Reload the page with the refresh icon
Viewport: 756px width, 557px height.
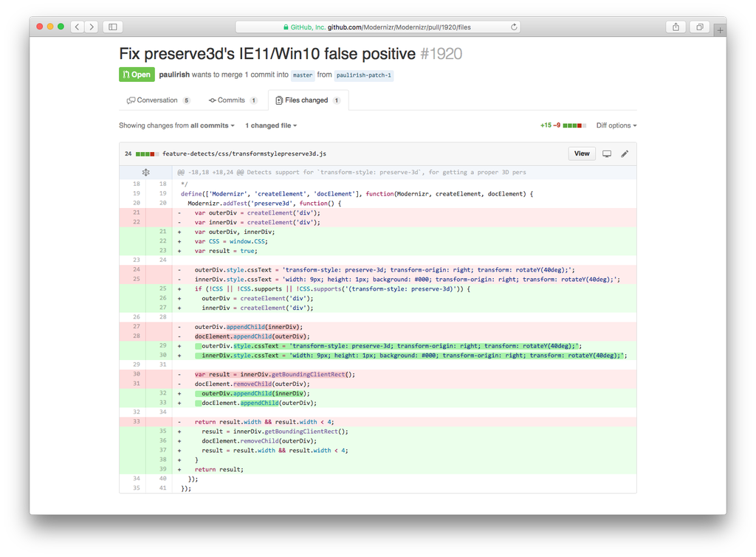[514, 27]
